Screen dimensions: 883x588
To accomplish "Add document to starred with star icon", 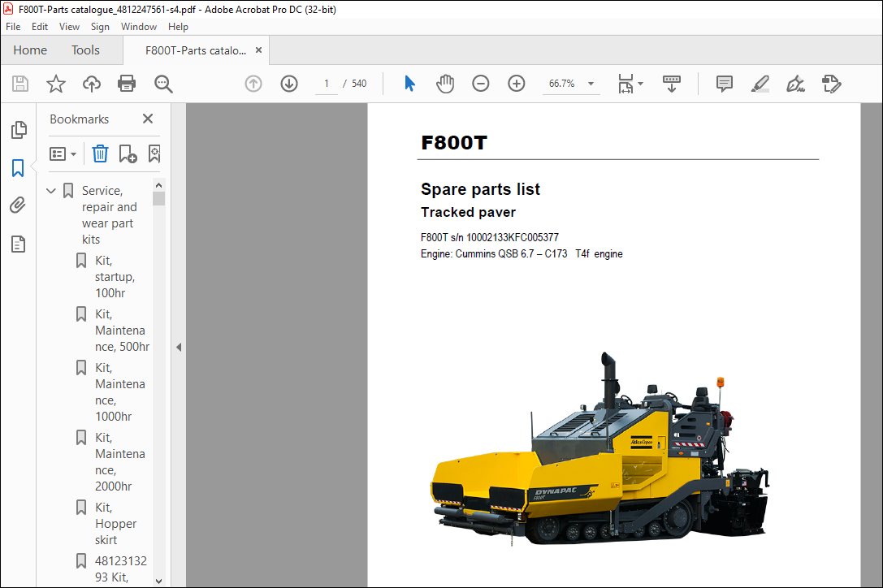I will tap(56, 84).
